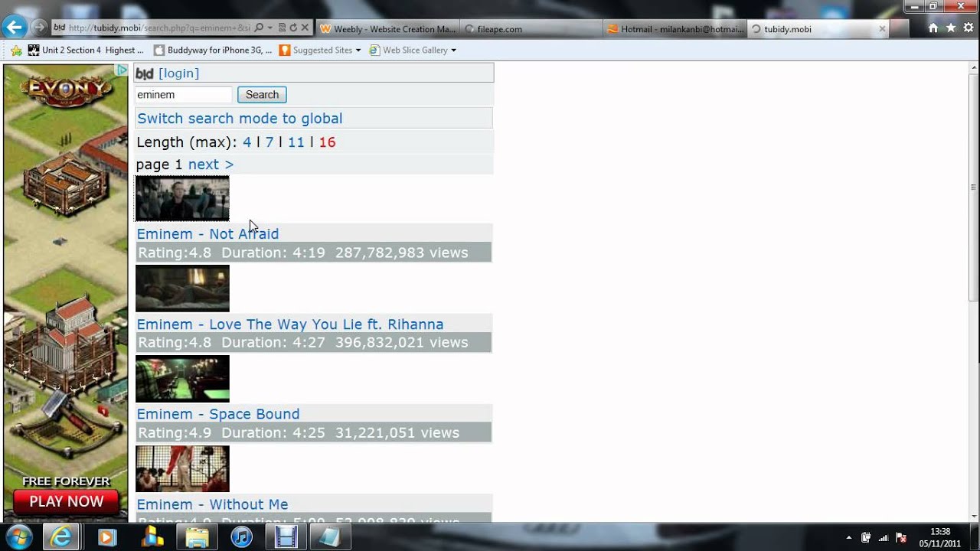Select the tubidy.mobi URL in the address bar
Screen dimensions: 980x551
(x=159, y=28)
